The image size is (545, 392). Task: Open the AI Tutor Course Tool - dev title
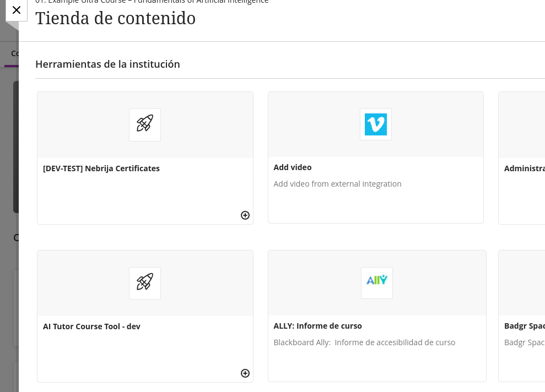[x=91, y=326]
